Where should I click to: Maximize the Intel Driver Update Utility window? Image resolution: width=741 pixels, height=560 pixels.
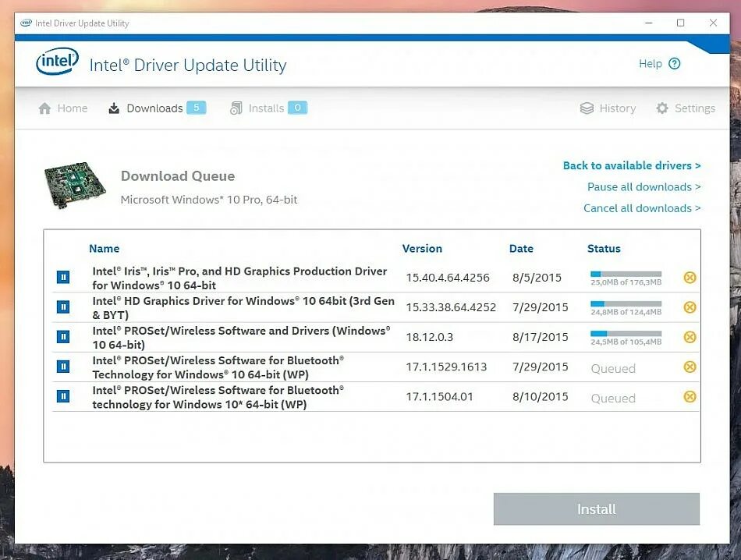(x=680, y=23)
